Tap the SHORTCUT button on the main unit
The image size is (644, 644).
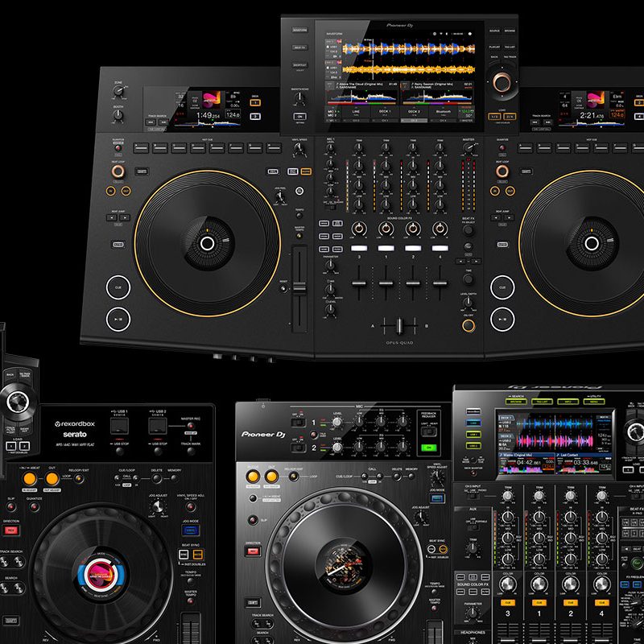point(298,65)
